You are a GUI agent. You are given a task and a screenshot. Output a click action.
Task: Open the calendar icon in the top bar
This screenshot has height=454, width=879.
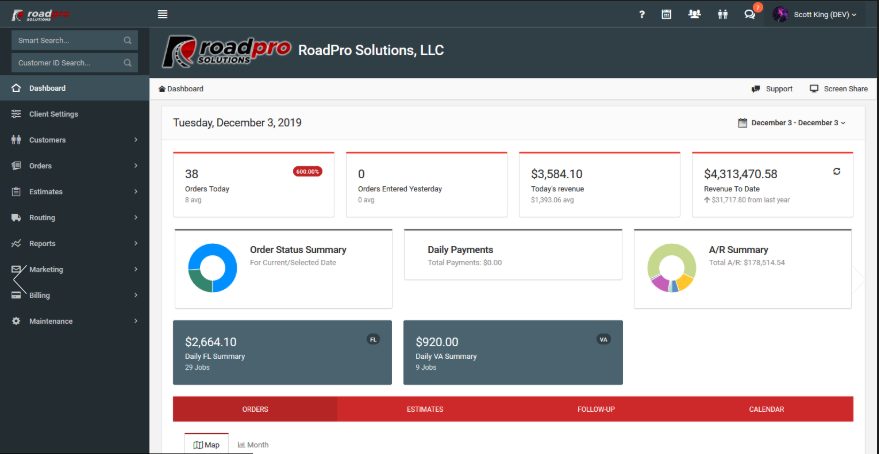[x=666, y=15]
